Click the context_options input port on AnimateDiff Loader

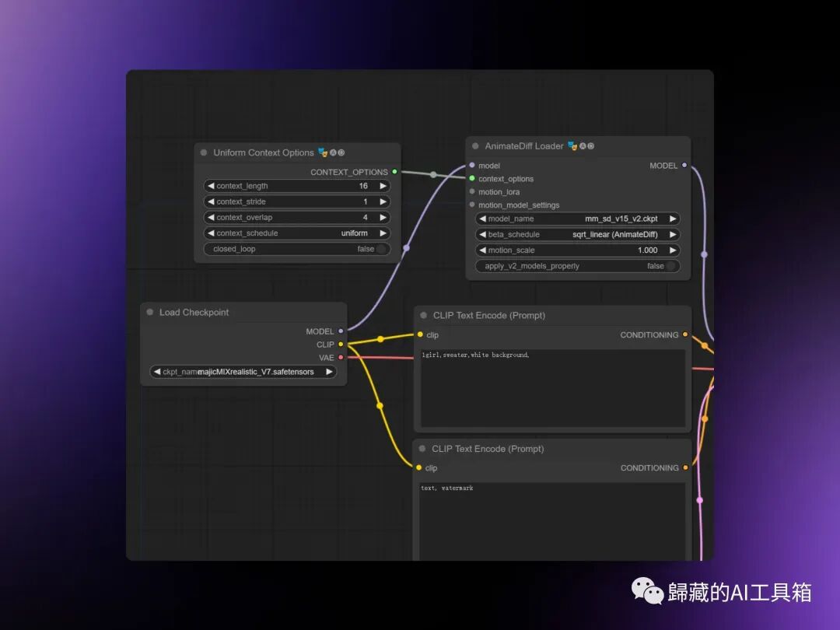pos(472,178)
